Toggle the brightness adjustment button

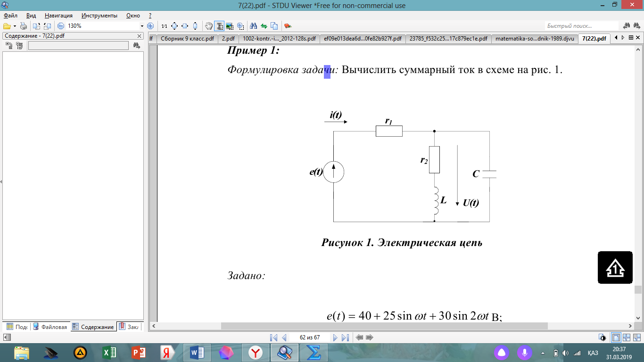pos(603,337)
